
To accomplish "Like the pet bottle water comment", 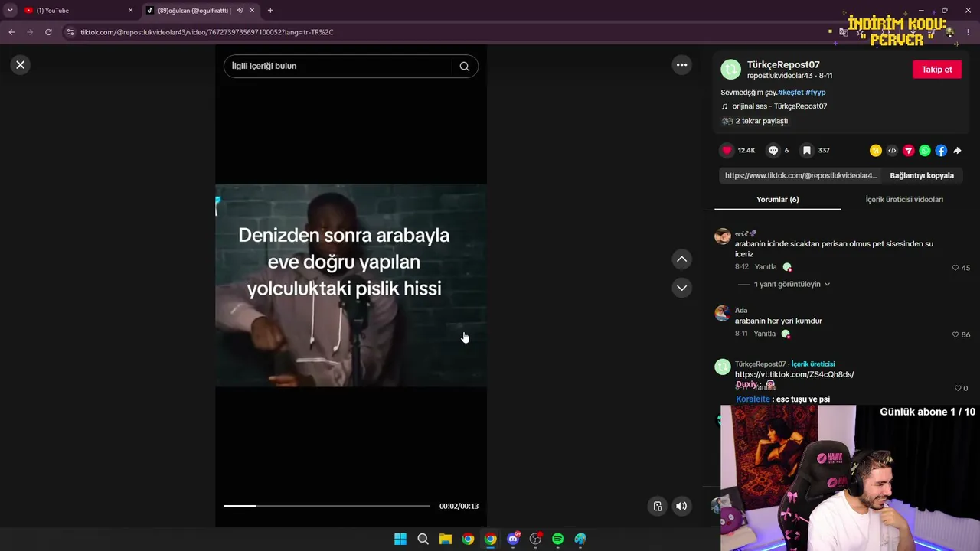I will (955, 268).
